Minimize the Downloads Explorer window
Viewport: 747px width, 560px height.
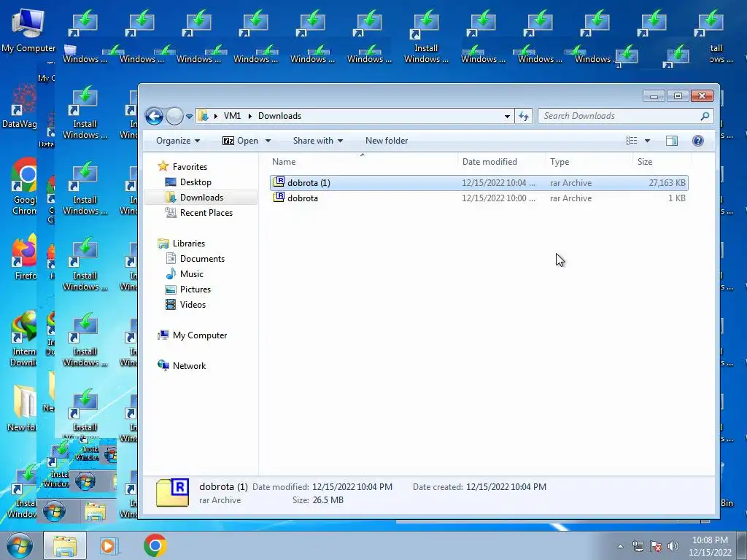click(654, 96)
